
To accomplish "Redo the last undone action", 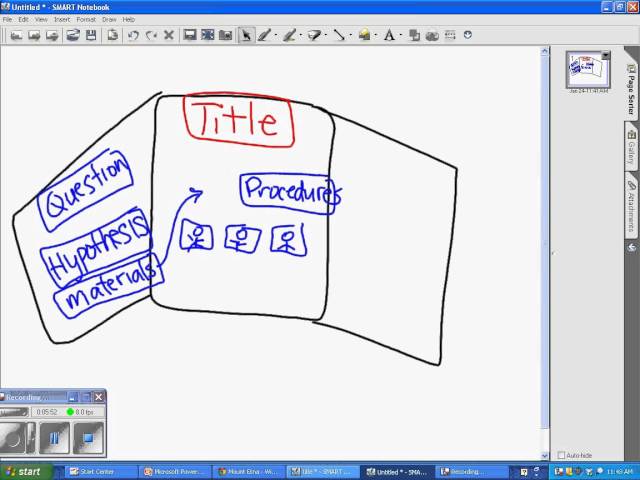I will (151, 36).
